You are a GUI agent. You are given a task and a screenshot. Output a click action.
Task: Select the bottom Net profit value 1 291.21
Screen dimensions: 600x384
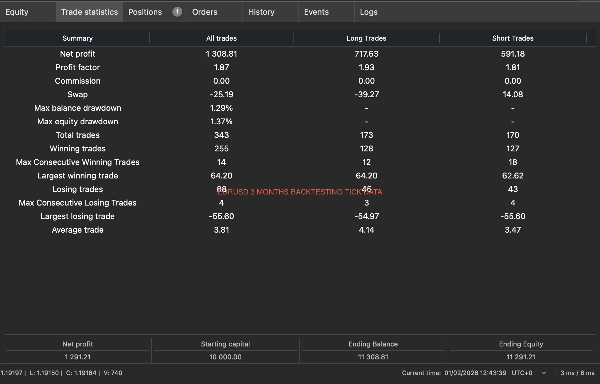(x=77, y=357)
